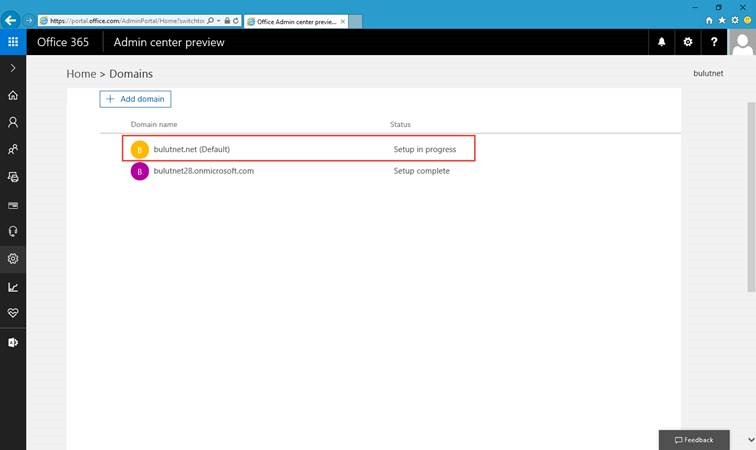Click the browser home icon

pyautogui.click(x=709, y=20)
